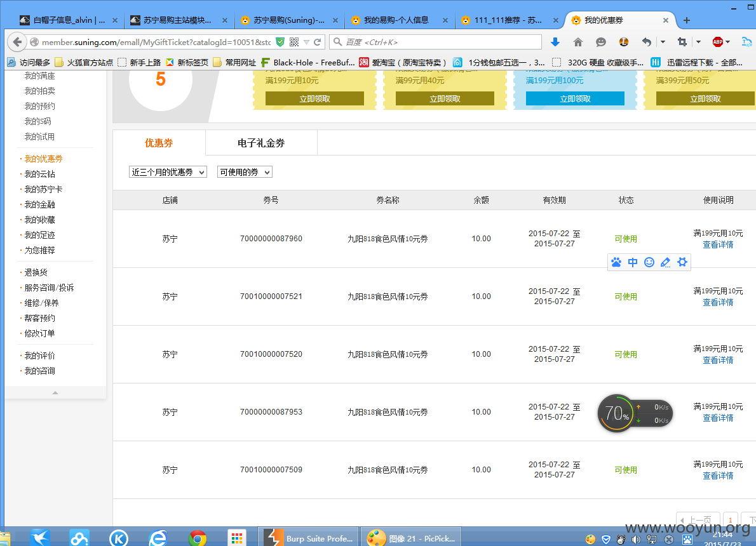Open new browser tab with plus button

tap(687, 20)
